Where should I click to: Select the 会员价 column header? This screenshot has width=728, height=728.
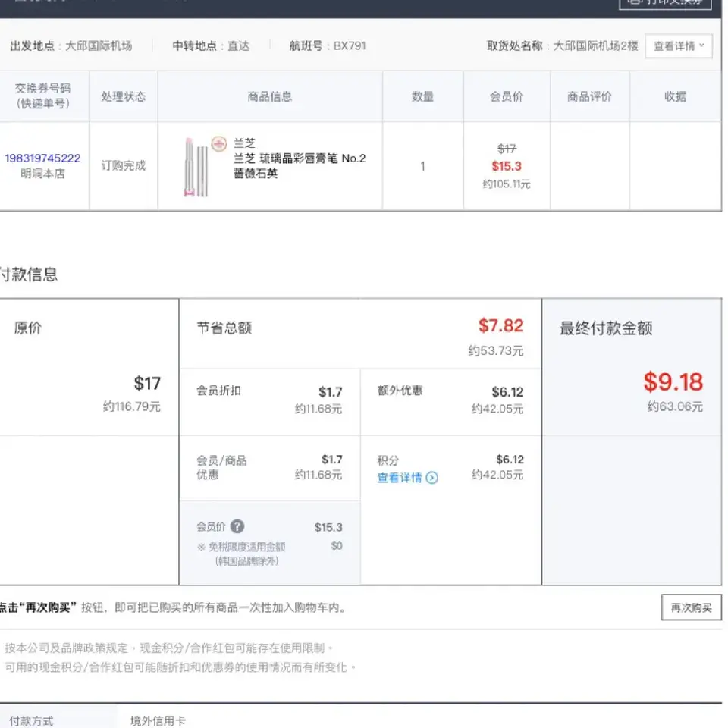pyautogui.click(x=507, y=96)
